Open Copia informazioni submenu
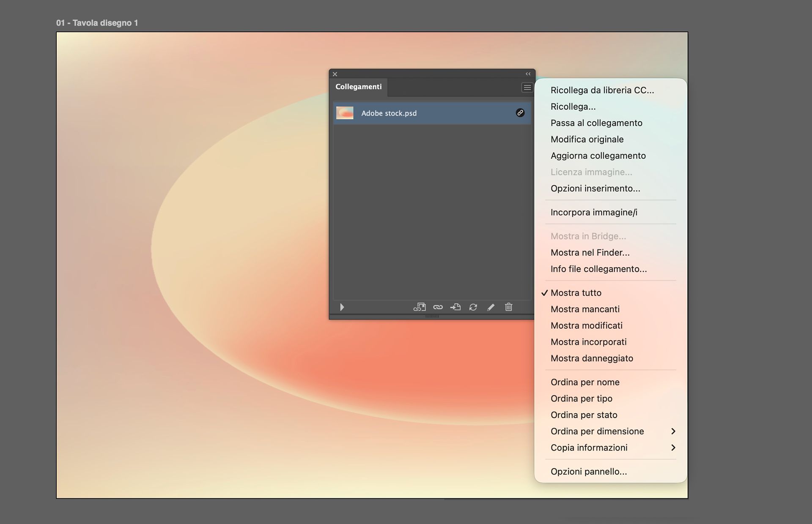Screen dimensions: 812x524 point(611,448)
